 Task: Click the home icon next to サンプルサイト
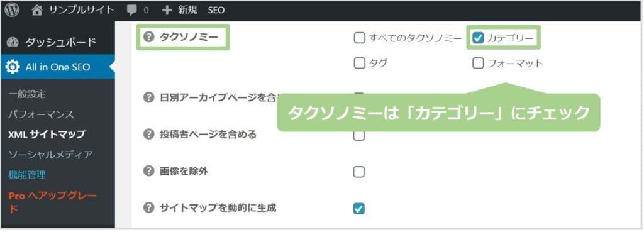pos(37,10)
